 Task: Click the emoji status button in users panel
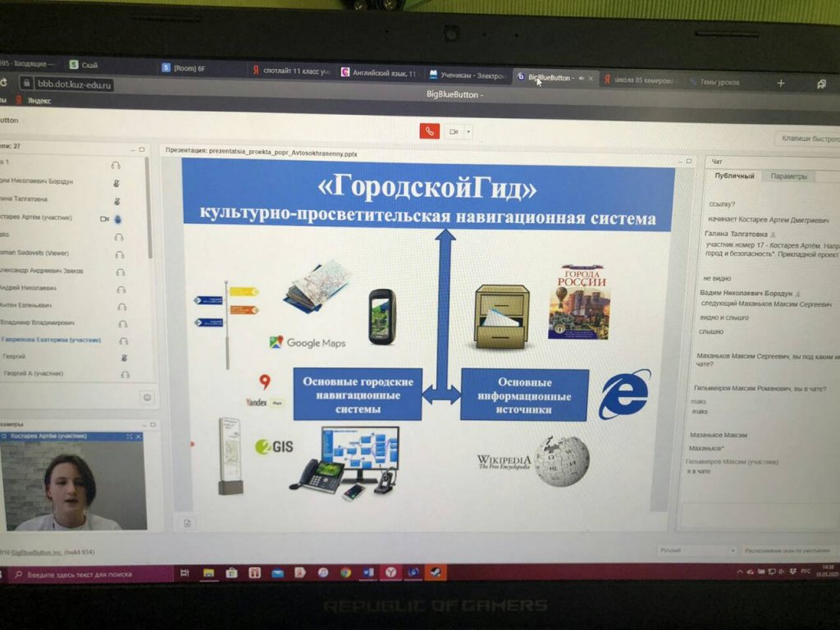[147, 398]
